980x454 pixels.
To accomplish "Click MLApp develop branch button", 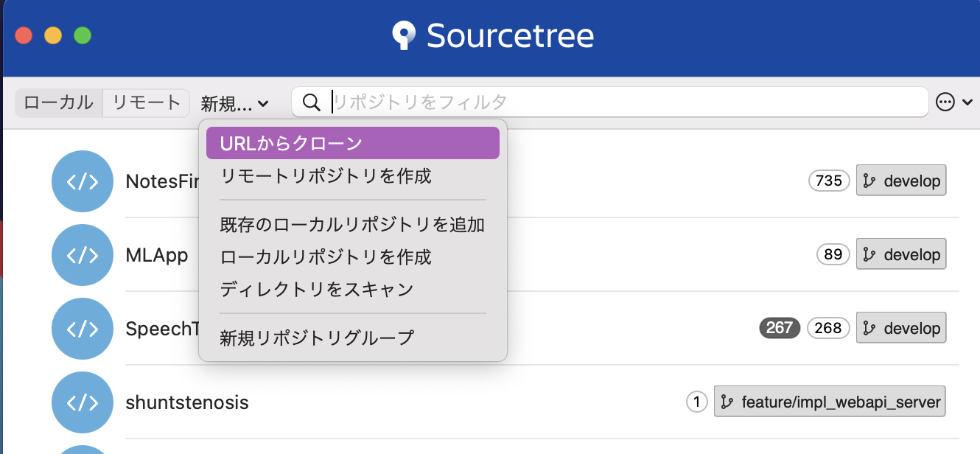I will [901, 254].
